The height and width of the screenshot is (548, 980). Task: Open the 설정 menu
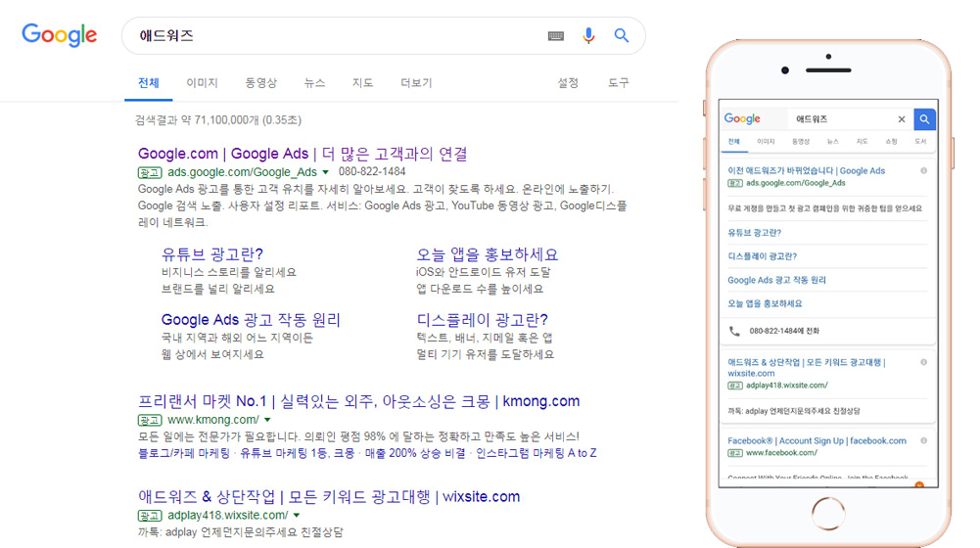(x=568, y=83)
